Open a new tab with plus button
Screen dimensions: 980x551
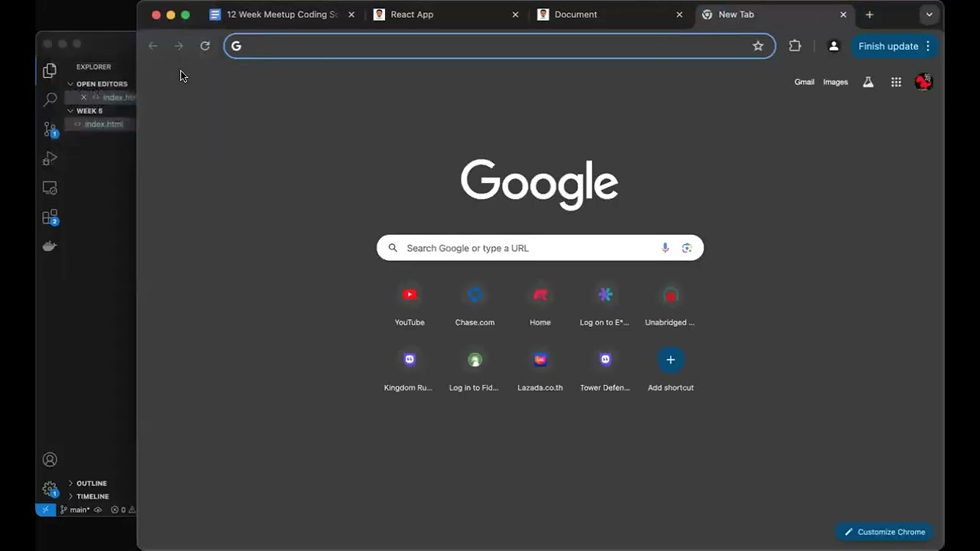[869, 15]
